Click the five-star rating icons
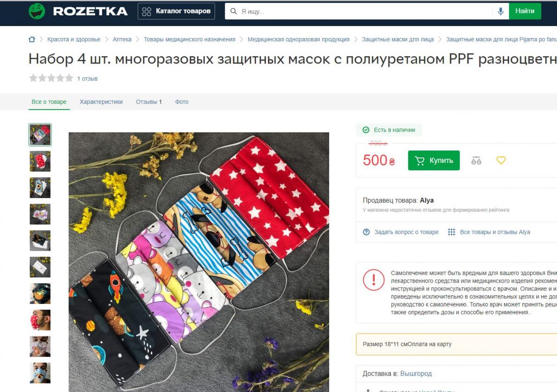 (51, 78)
